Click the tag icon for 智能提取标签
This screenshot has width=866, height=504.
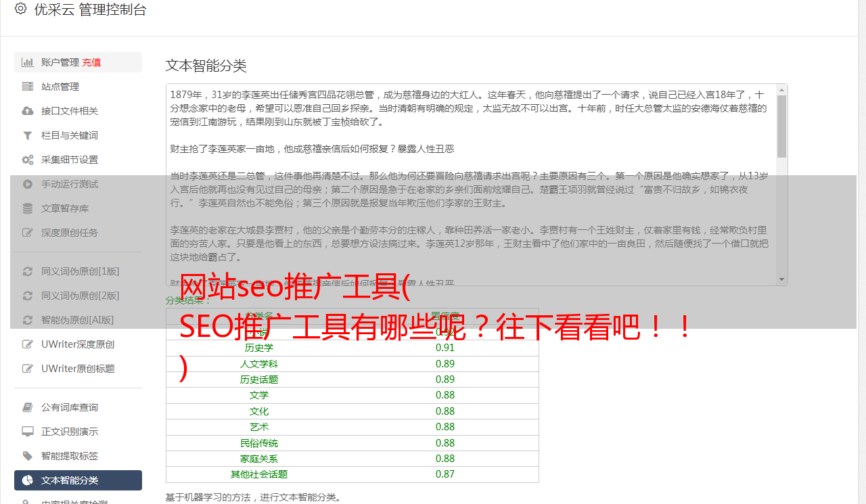tap(28, 456)
